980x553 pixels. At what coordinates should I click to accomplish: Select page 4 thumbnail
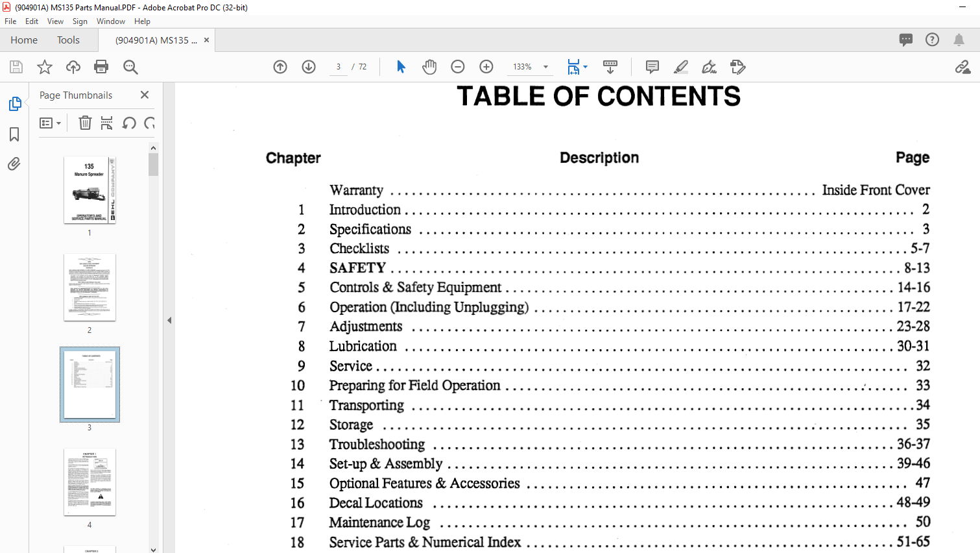tap(90, 482)
